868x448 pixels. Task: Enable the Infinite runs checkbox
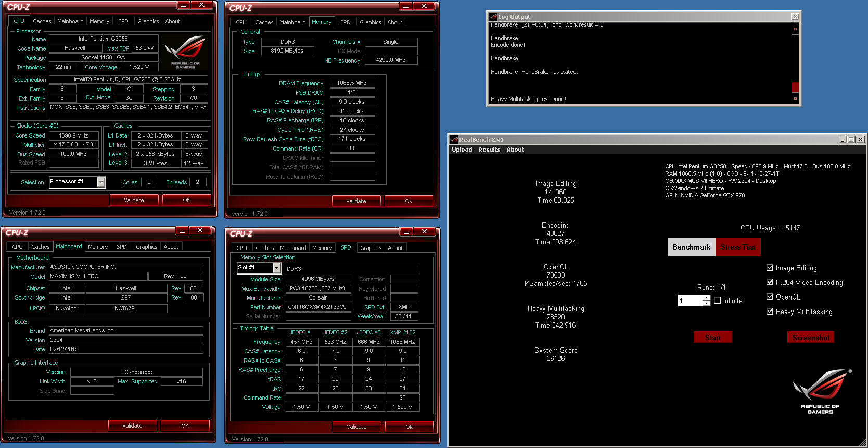(x=717, y=301)
